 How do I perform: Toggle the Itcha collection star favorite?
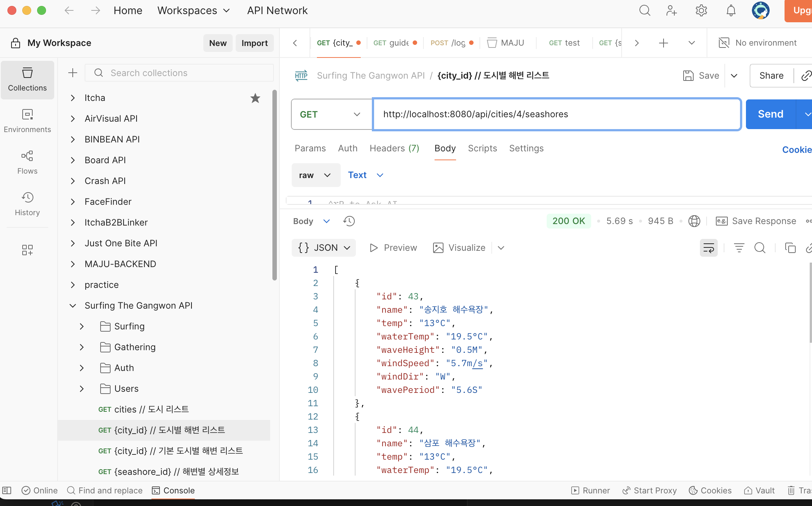[x=255, y=98]
